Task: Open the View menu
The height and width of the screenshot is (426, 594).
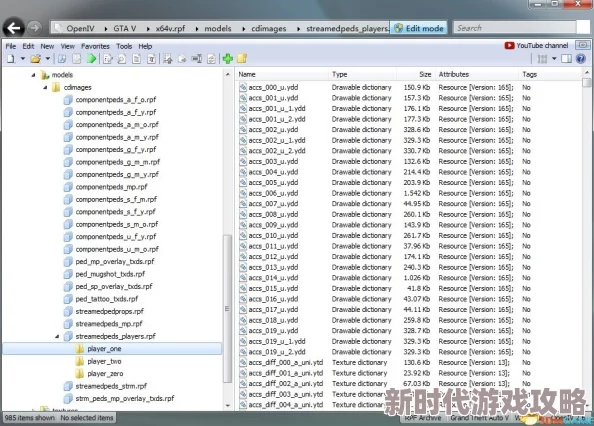Action: (x=68, y=46)
